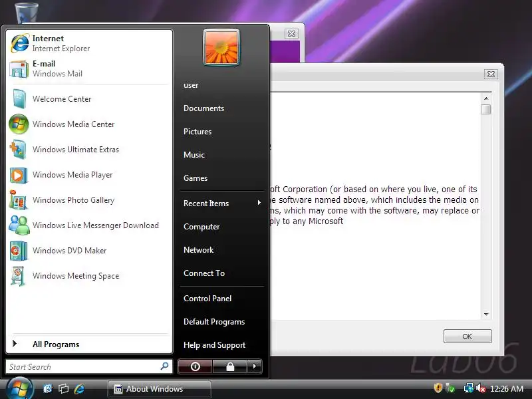The width and height of the screenshot is (532, 399).
Task: Open Windows Meeting Space icon
Action: [19, 276]
